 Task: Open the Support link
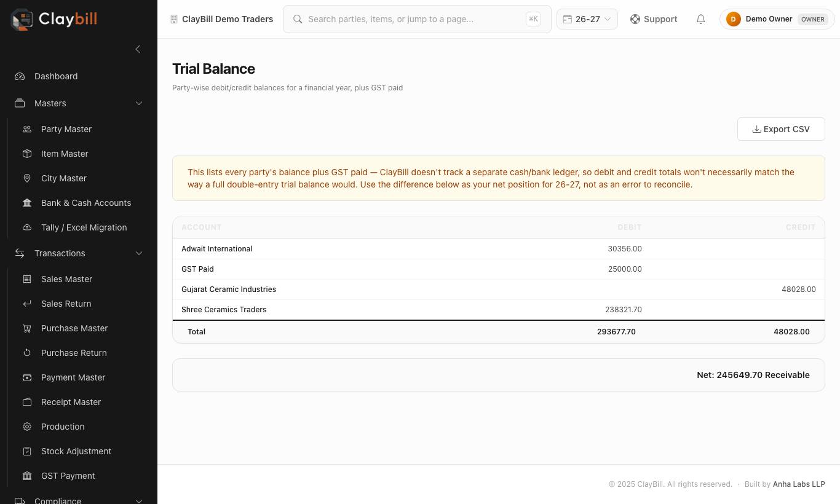(654, 19)
